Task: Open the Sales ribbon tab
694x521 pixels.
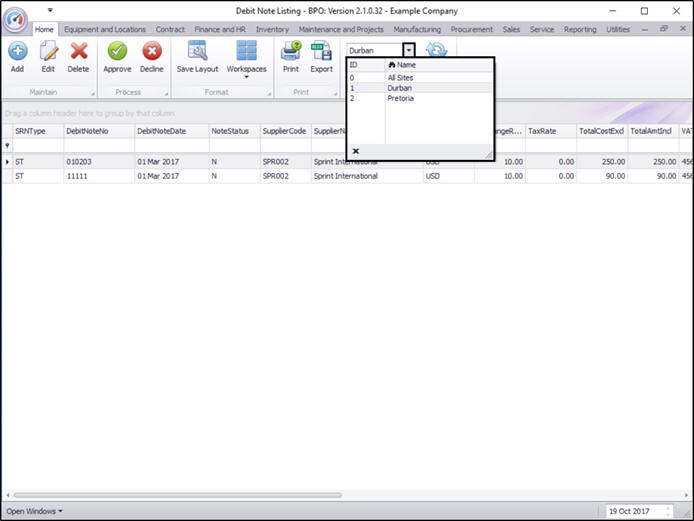Action: tap(511, 29)
